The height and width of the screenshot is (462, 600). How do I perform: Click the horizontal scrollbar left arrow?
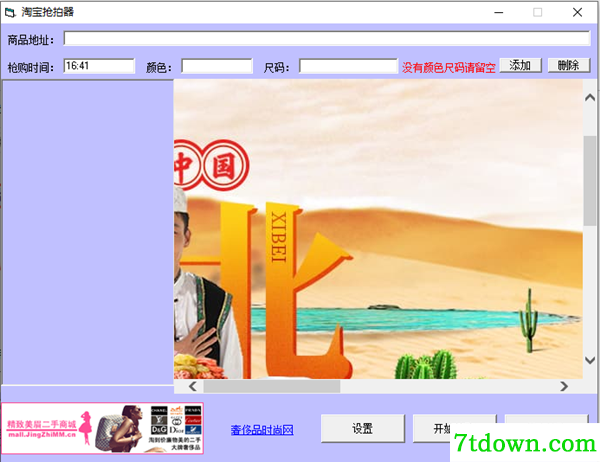pyautogui.click(x=193, y=386)
